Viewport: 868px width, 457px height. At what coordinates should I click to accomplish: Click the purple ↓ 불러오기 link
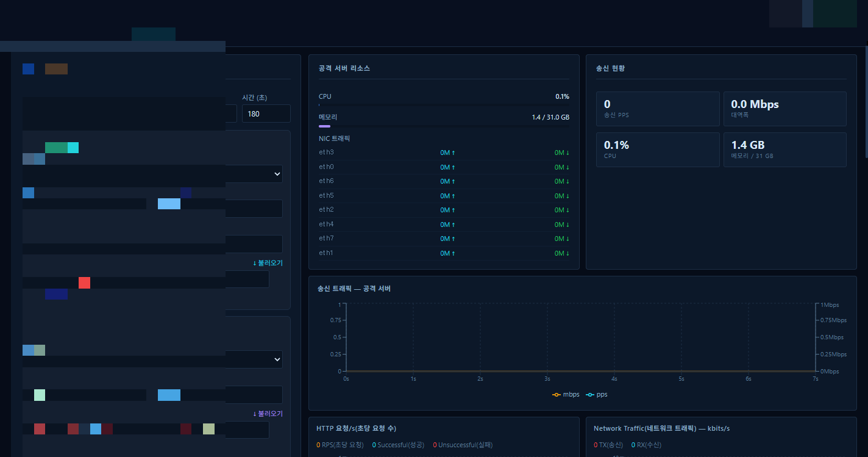268,414
